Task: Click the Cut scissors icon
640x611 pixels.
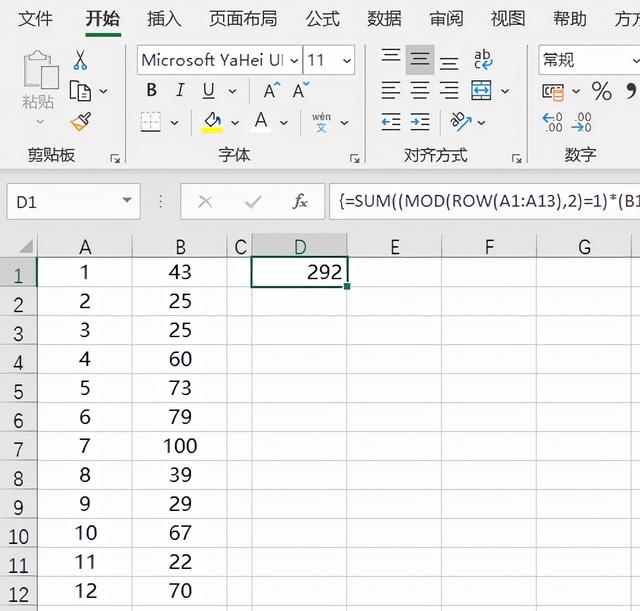Action: (80, 60)
